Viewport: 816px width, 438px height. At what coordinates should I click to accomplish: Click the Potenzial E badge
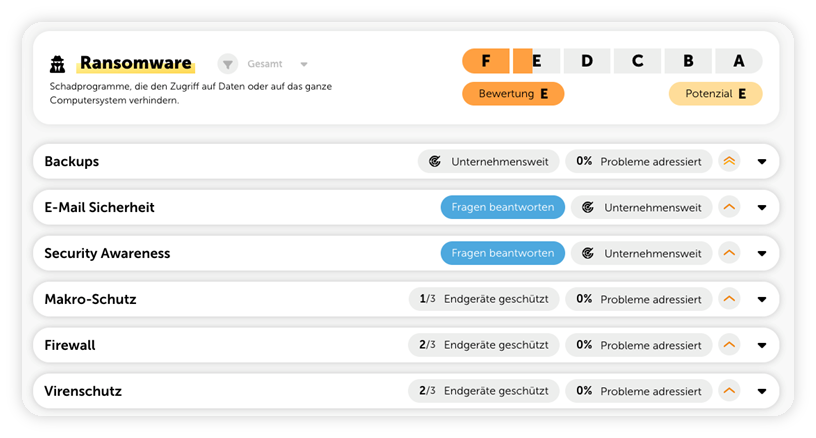715,94
